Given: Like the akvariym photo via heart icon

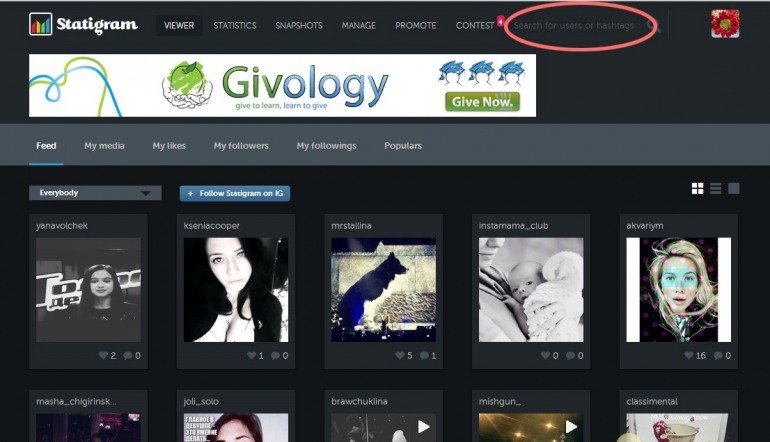Looking at the screenshot, I should pos(691,355).
